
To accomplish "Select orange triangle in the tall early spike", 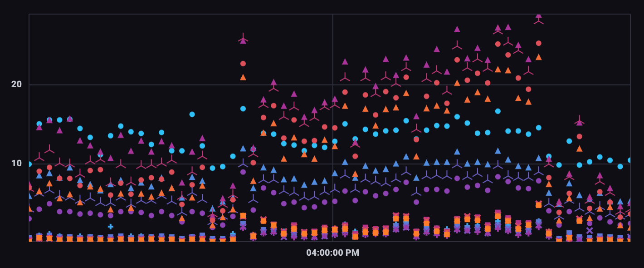I will tap(243, 77).
